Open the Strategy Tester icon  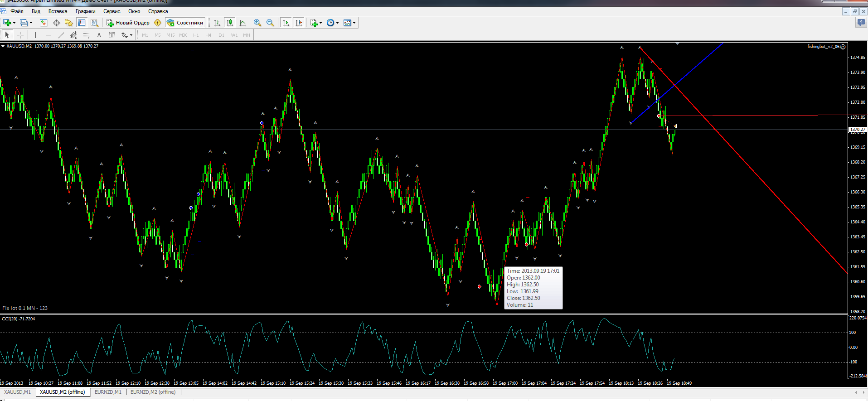pos(94,23)
